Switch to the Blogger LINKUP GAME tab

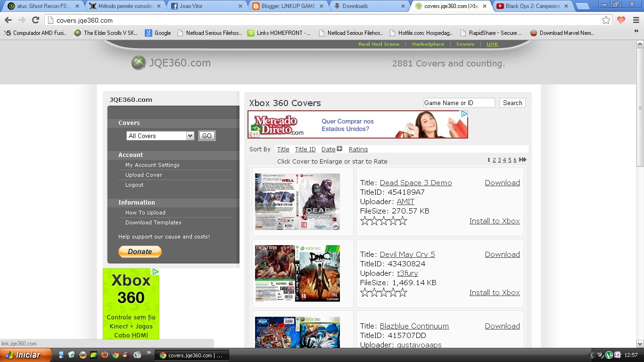pos(289,6)
